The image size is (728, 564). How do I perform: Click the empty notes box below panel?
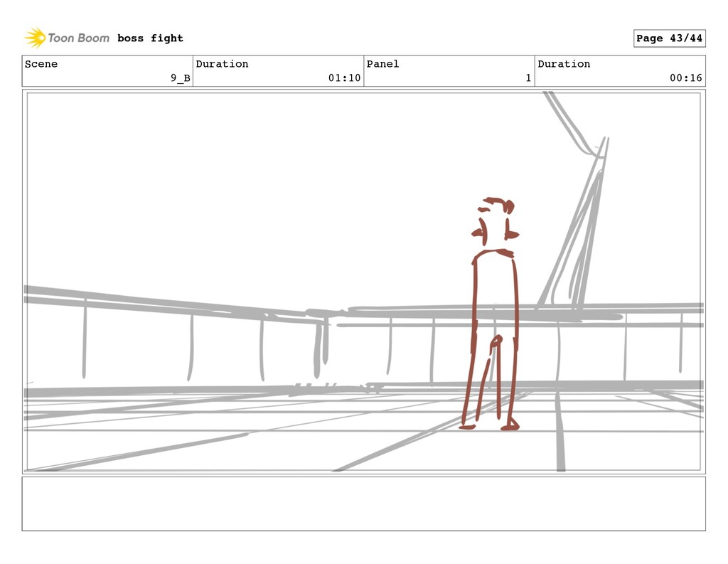pyautogui.click(x=363, y=504)
